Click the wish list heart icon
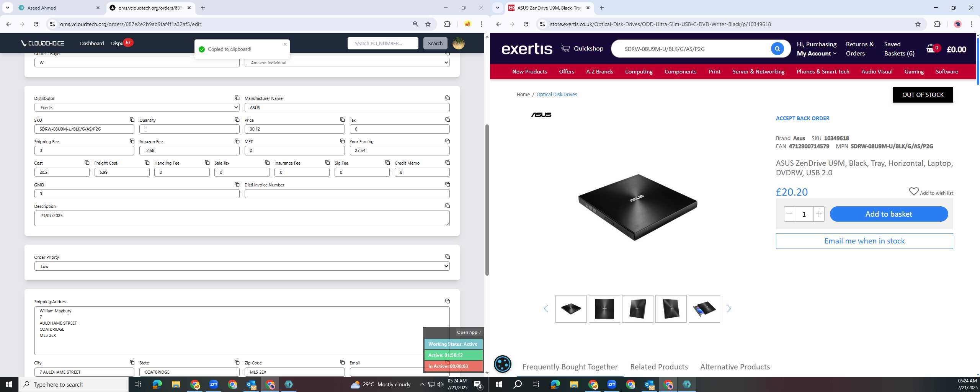980x392 pixels. coord(913,191)
